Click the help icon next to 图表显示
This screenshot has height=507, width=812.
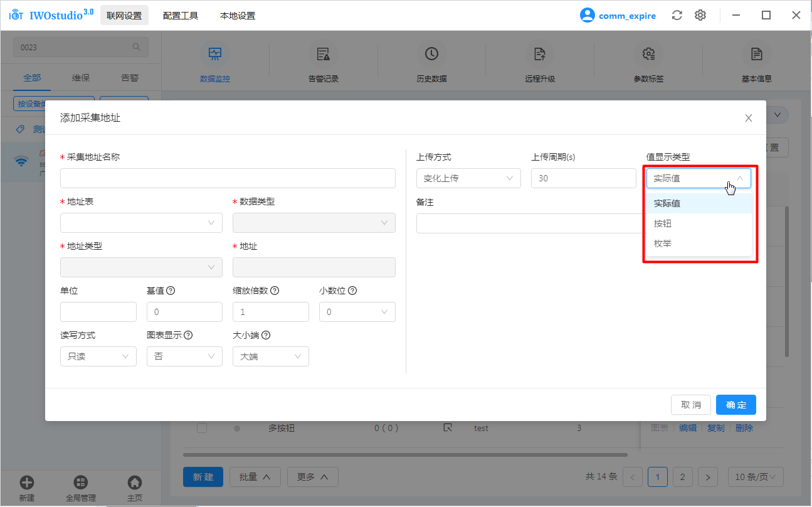click(188, 335)
